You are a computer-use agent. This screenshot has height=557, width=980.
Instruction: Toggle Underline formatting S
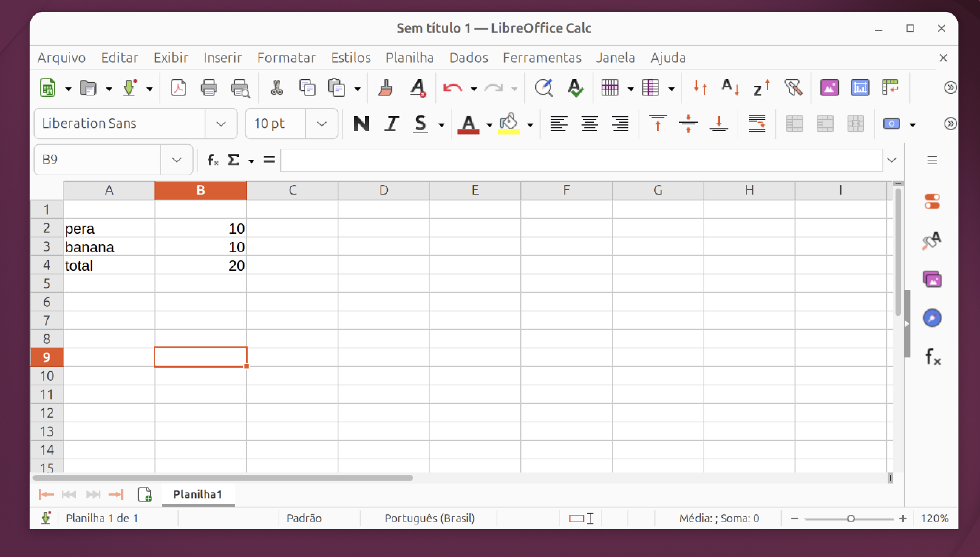(x=421, y=124)
